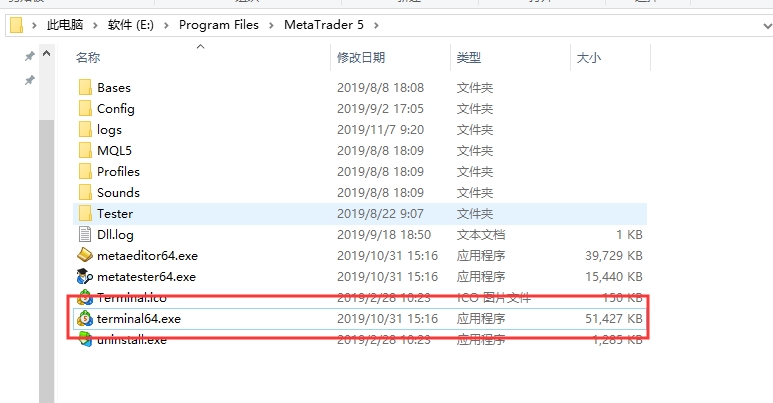Click the upper pin icon in navigation pane
Screen dimensions: 773x403
(x=30, y=56)
